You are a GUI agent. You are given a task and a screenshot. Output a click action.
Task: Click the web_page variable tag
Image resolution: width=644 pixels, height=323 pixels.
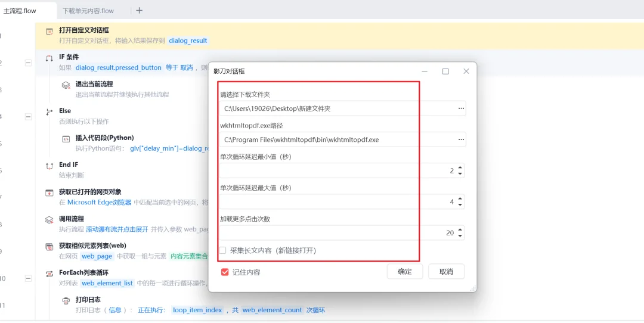point(97,256)
